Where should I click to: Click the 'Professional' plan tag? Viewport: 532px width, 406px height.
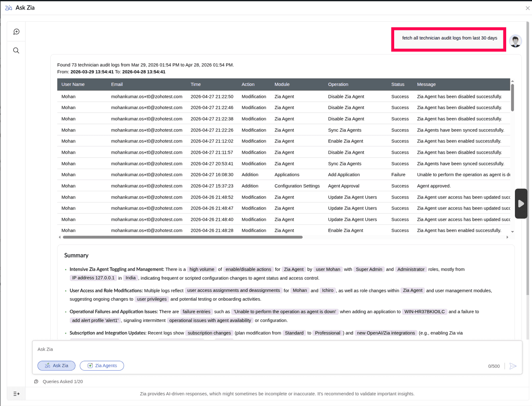pyautogui.click(x=328, y=333)
